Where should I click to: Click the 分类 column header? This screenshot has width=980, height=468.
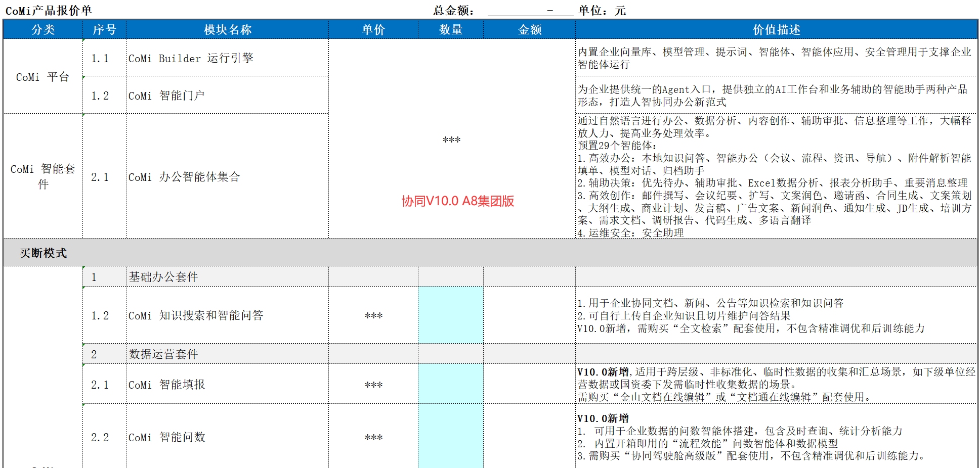tap(43, 30)
